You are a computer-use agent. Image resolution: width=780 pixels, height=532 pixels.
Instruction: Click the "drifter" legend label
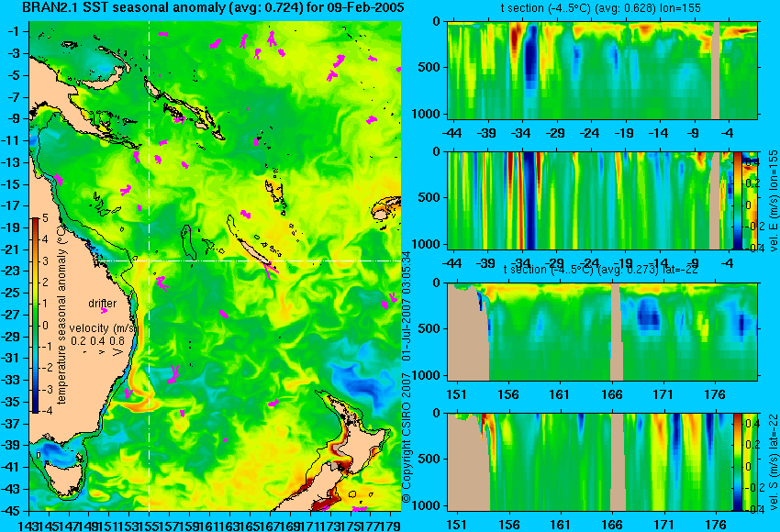[103, 304]
